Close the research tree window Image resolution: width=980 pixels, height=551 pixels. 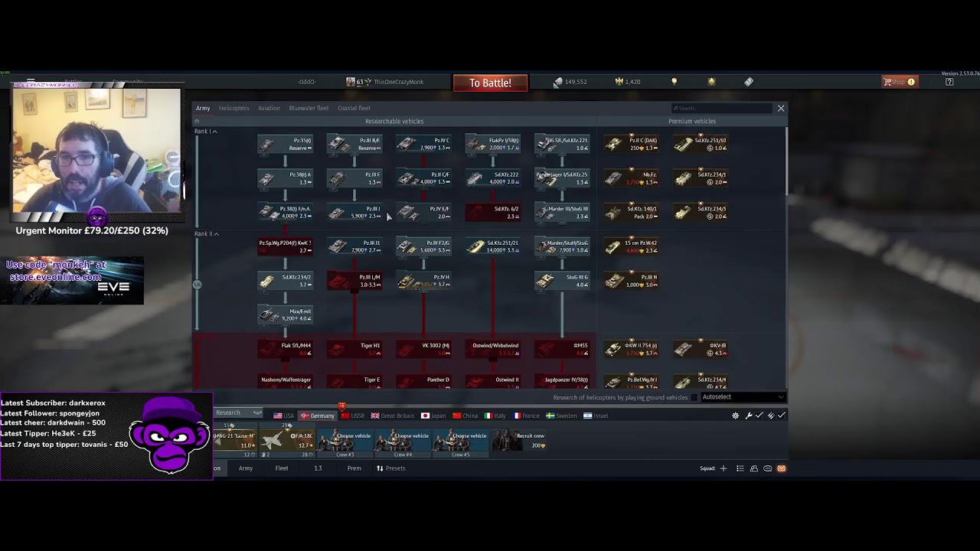[781, 109]
